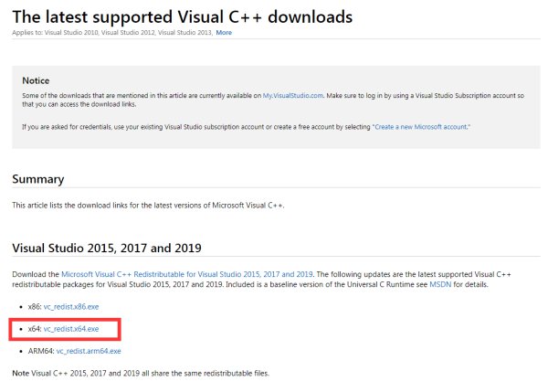Click the ARM64 bullet label
Image resolution: width=548 pixels, height=392 pixels.
tap(39, 350)
